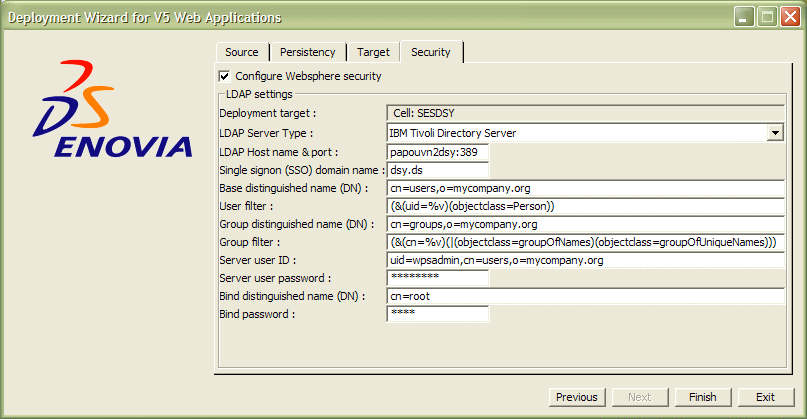The image size is (807, 419).
Task: Click the window title 'Deployment Wizard for V5 Web Applications'
Action: coord(145,18)
